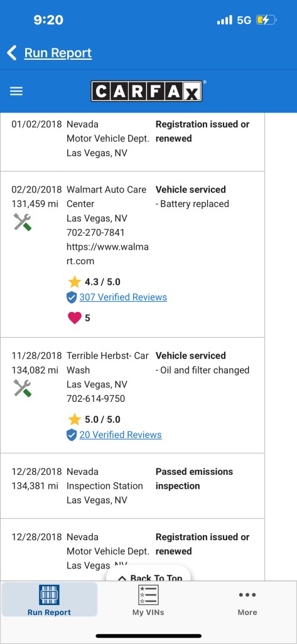Open the hamburger menu icon
This screenshot has height=644, width=297.
point(16,91)
